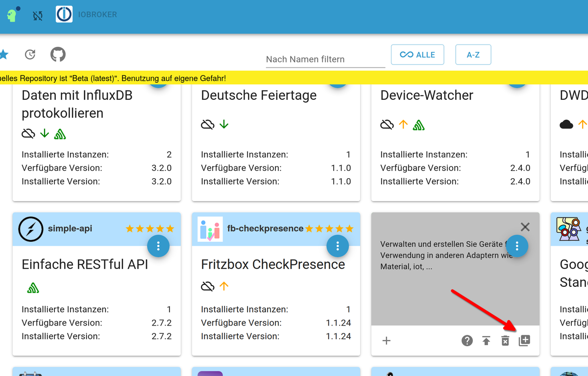Click the yellow Beta repository warning text

[x=113, y=78]
